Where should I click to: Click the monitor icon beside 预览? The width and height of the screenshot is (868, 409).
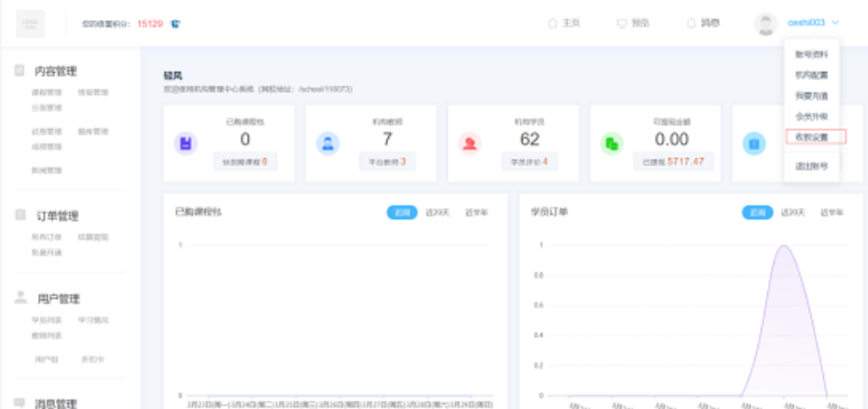pos(621,23)
